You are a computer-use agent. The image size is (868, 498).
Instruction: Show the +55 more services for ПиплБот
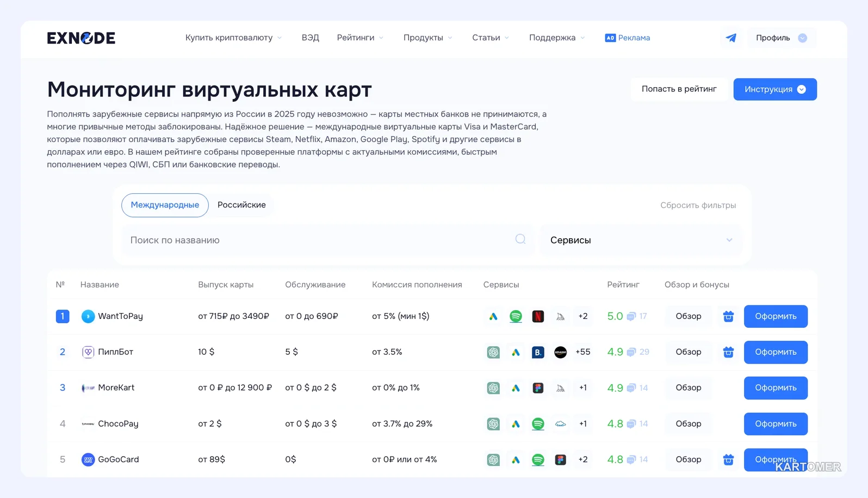582,352
